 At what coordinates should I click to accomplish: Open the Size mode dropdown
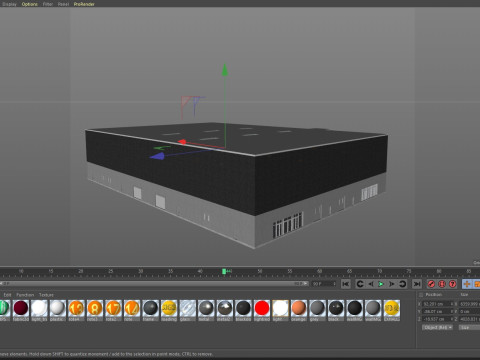click(469, 328)
